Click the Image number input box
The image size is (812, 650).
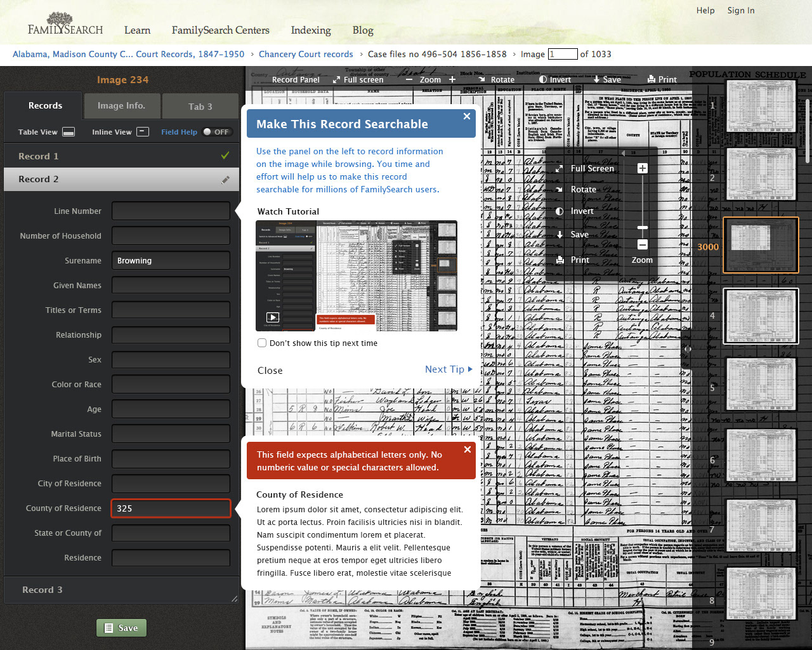tap(563, 54)
